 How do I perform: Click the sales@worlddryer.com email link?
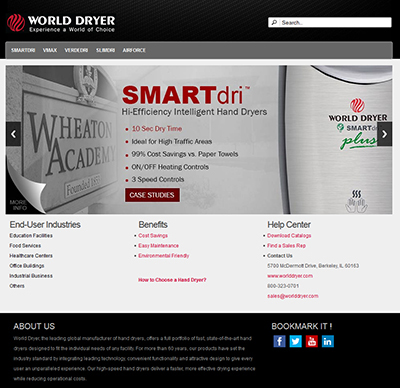click(293, 296)
